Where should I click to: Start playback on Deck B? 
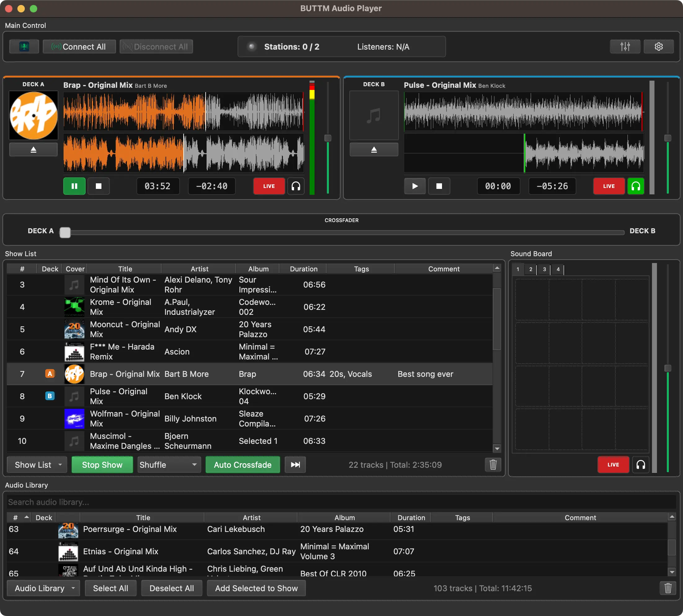[x=415, y=186]
